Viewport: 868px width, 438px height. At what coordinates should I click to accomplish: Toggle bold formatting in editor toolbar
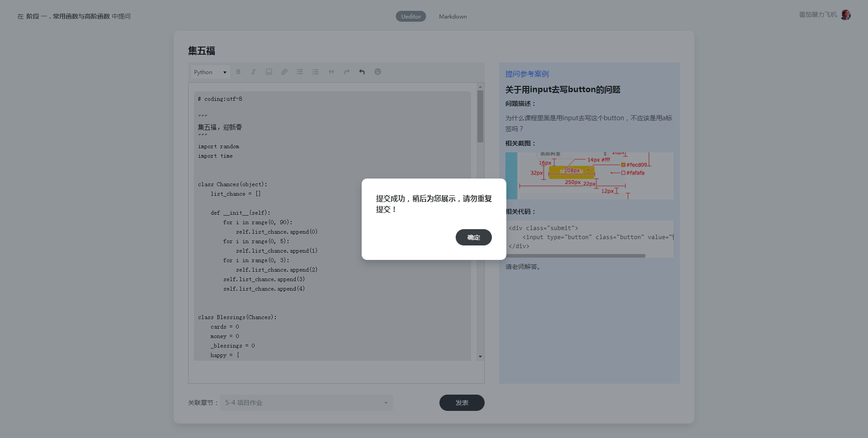click(x=238, y=72)
